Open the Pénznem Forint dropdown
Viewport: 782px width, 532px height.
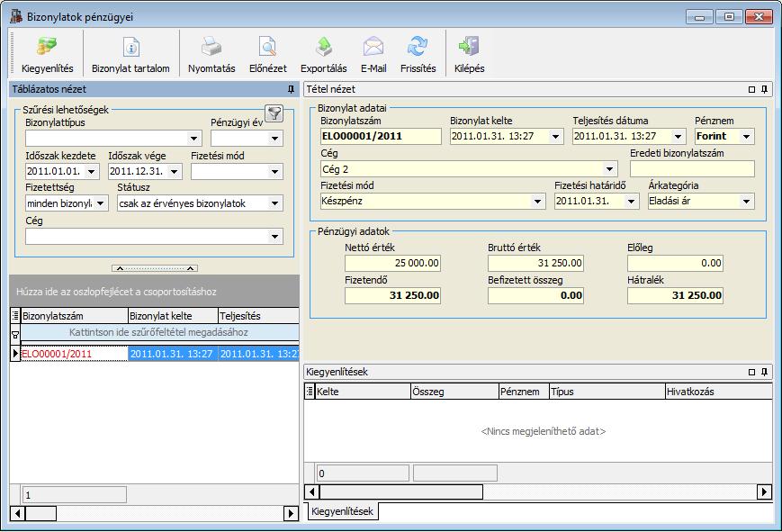pyautogui.click(x=747, y=136)
